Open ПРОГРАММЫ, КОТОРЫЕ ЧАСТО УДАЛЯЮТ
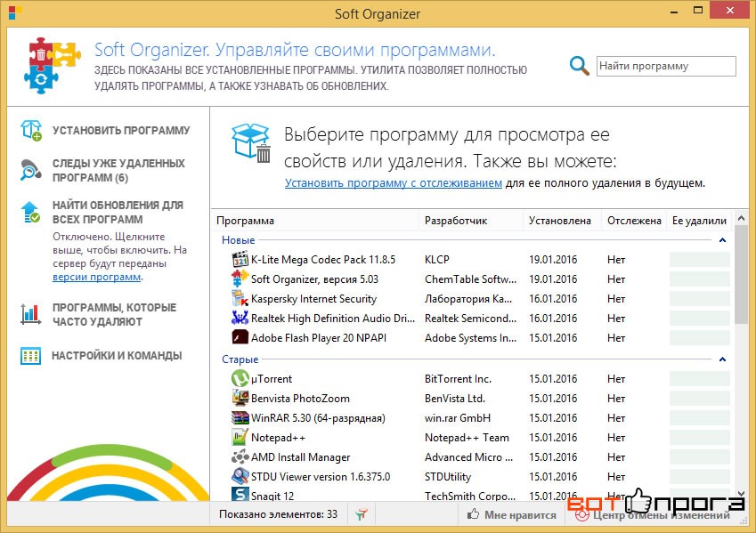The width and height of the screenshot is (756, 533). 114,315
